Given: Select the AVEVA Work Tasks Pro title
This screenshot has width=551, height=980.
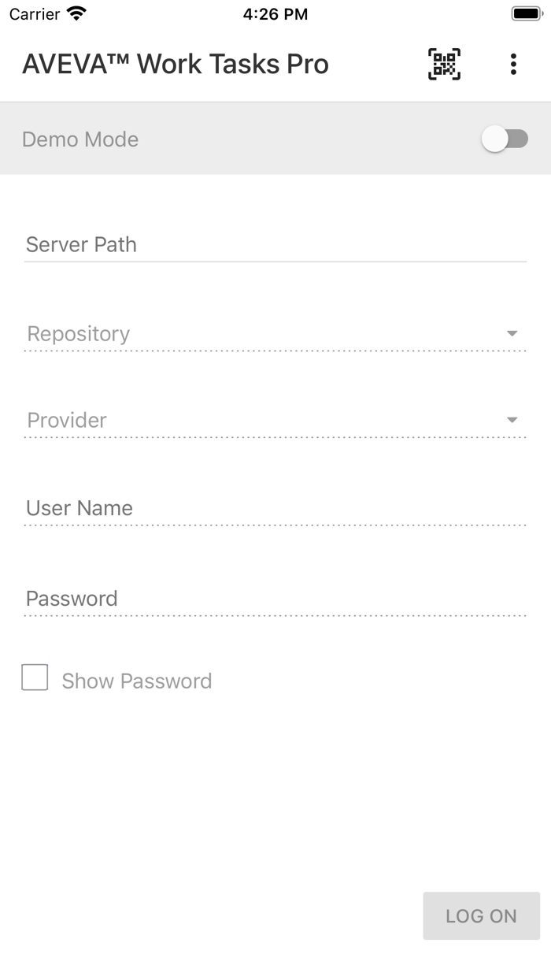Looking at the screenshot, I should [175, 64].
